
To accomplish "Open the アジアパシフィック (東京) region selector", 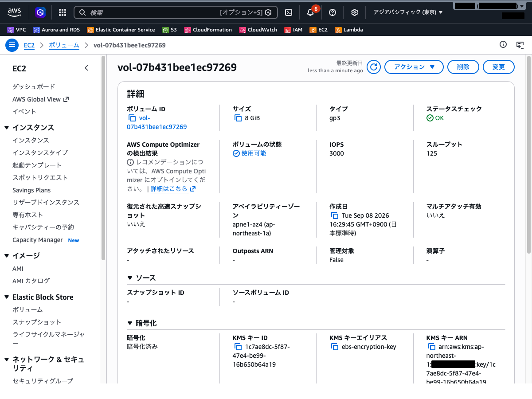I will coord(408,12).
